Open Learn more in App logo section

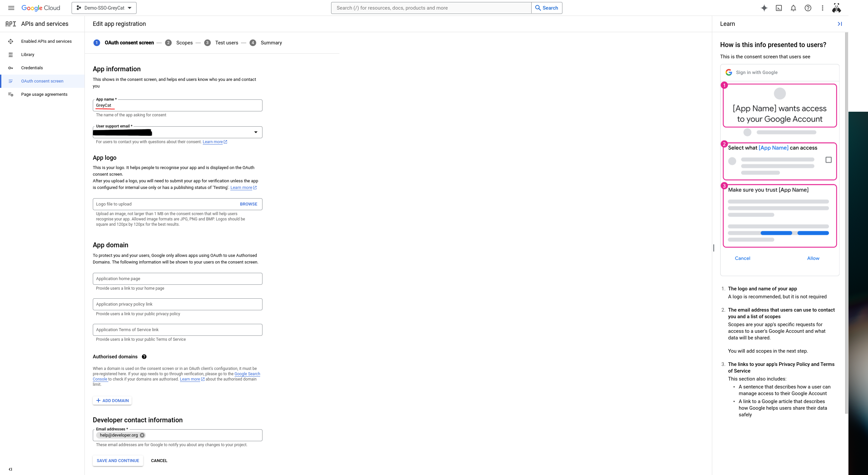243,188
